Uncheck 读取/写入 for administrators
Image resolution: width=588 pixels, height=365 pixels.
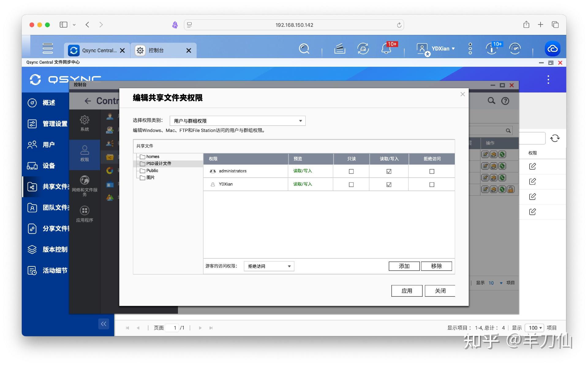(389, 171)
